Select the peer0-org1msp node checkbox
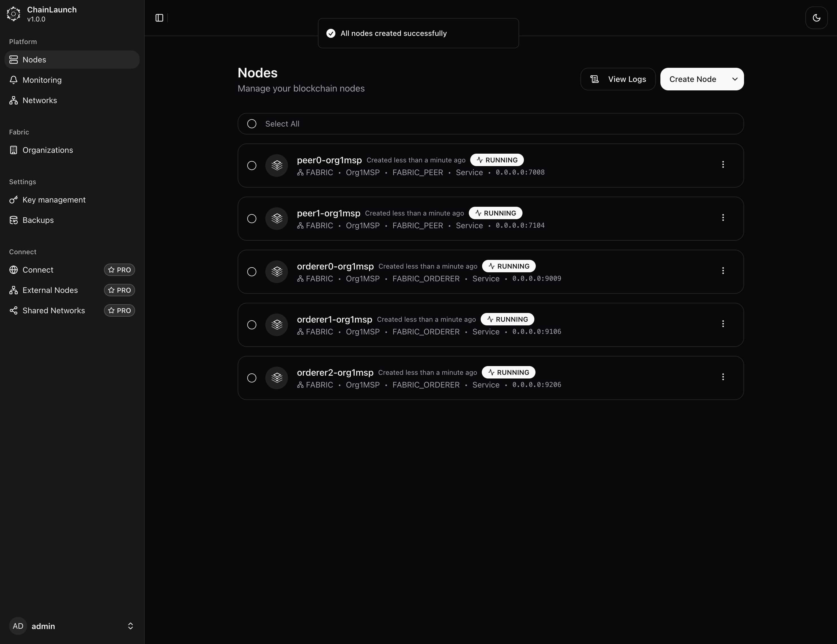The width and height of the screenshot is (837, 644). (252, 166)
